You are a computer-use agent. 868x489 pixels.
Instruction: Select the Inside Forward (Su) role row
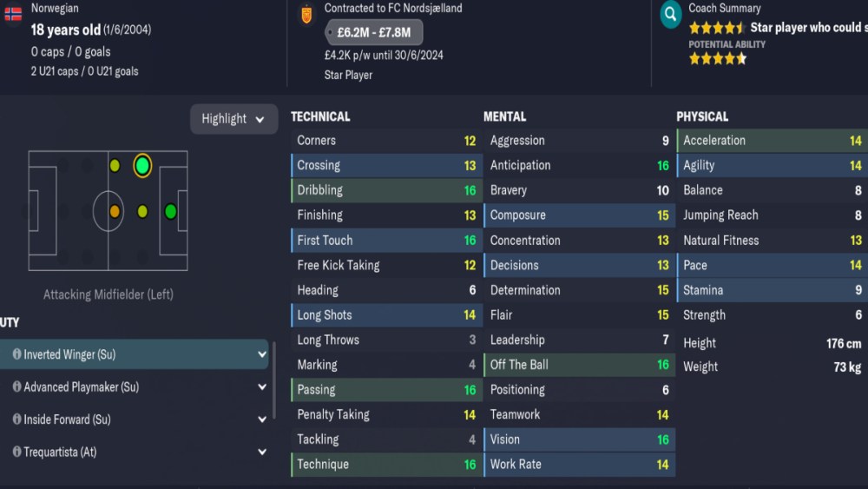(130, 420)
